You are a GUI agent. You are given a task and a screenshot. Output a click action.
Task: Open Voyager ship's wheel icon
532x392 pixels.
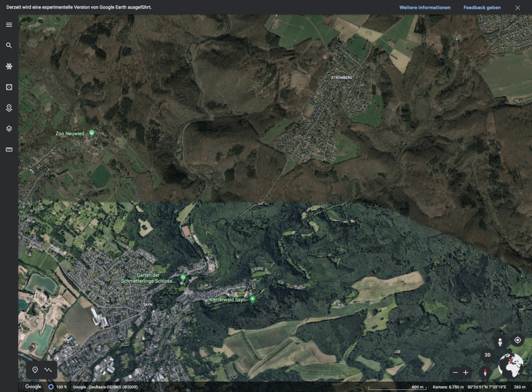9,67
